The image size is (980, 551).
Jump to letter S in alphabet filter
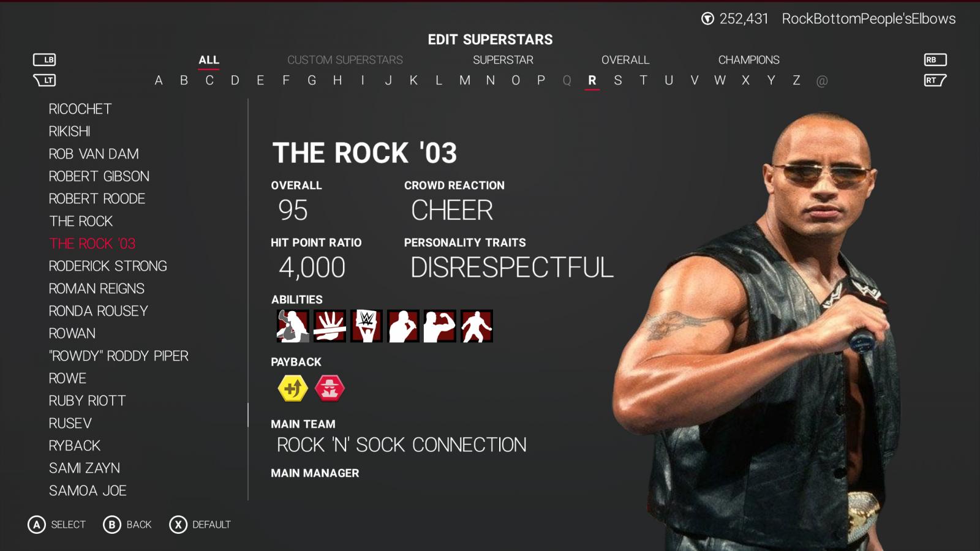(x=617, y=80)
